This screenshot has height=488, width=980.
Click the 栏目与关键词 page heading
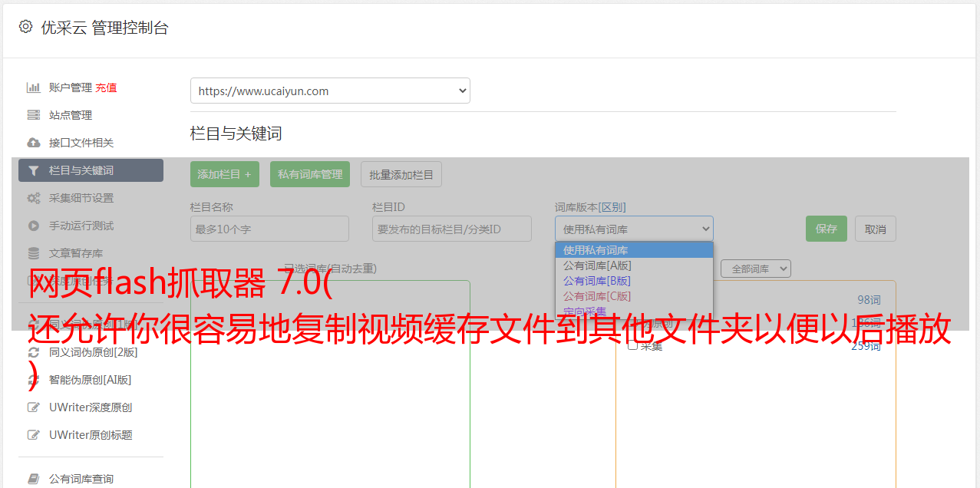pos(236,134)
